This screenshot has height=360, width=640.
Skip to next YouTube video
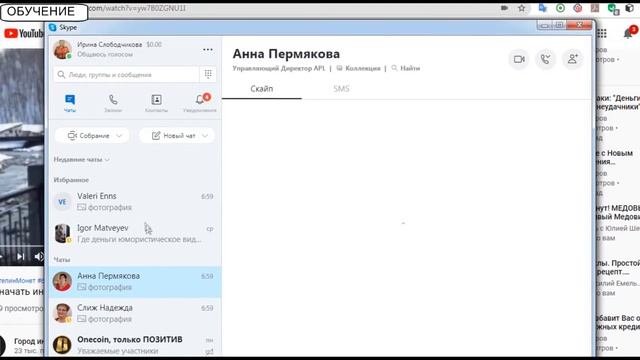click(21, 256)
